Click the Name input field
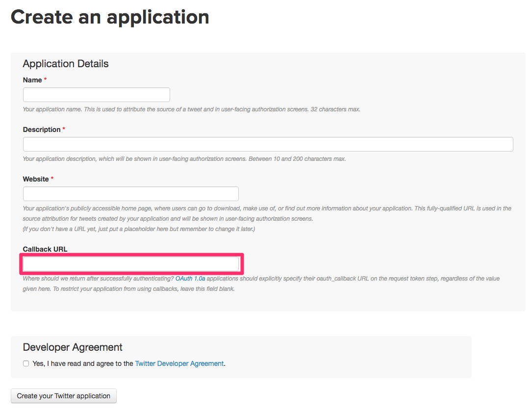532x414 pixels. pyautogui.click(x=96, y=95)
